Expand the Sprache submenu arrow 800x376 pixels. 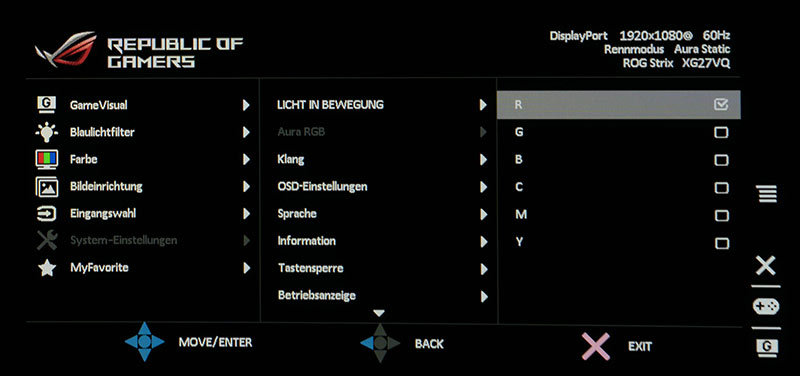(483, 214)
